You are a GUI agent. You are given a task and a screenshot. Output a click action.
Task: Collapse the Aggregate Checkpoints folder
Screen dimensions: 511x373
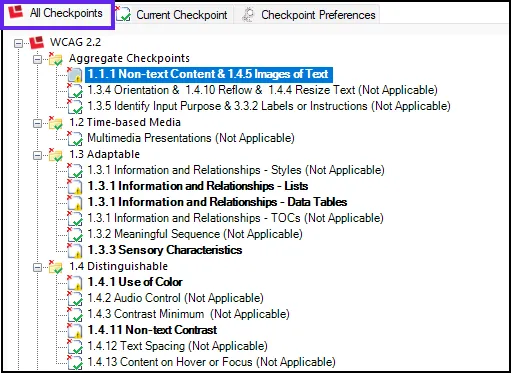tap(37, 59)
